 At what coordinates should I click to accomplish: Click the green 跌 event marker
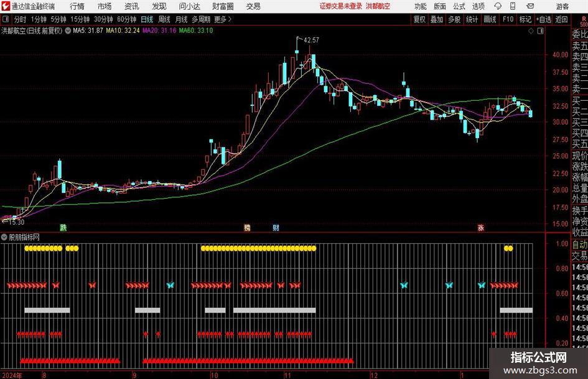pyautogui.click(x=63, y=227)
